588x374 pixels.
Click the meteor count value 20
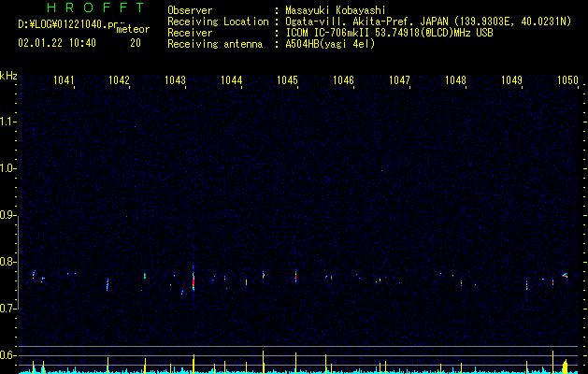[x=136, y=43]
